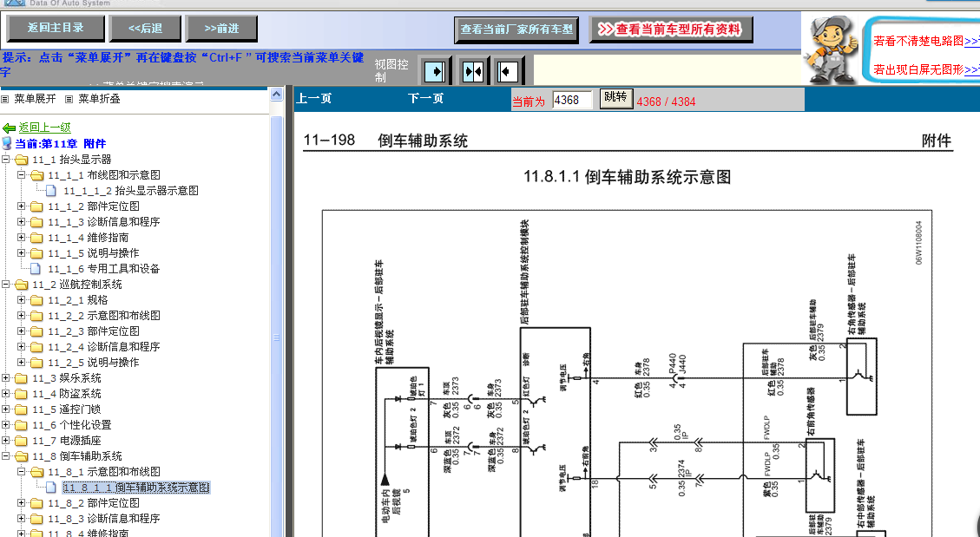Image resolution: width=980 pixels, height=537 pixels.
Task: Collapse the 11_8_1 示意图和布线图 node
Action: [x=21, y=471]
